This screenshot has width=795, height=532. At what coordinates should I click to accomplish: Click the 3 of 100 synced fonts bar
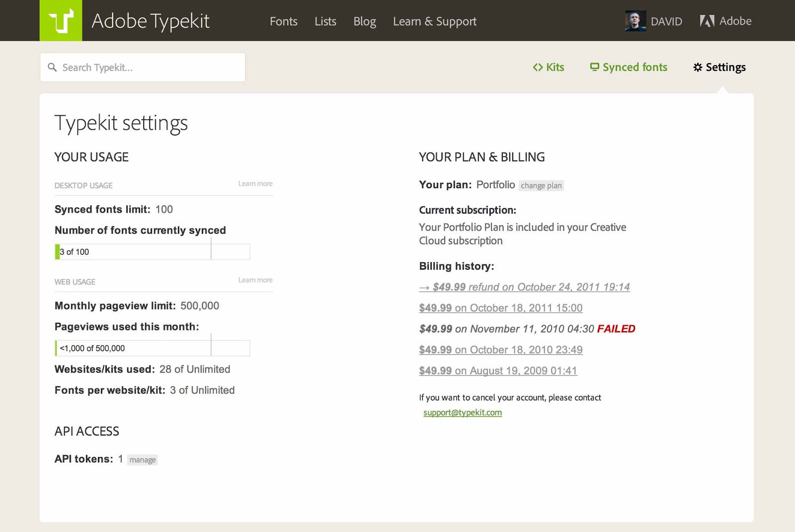pos(152,252)
